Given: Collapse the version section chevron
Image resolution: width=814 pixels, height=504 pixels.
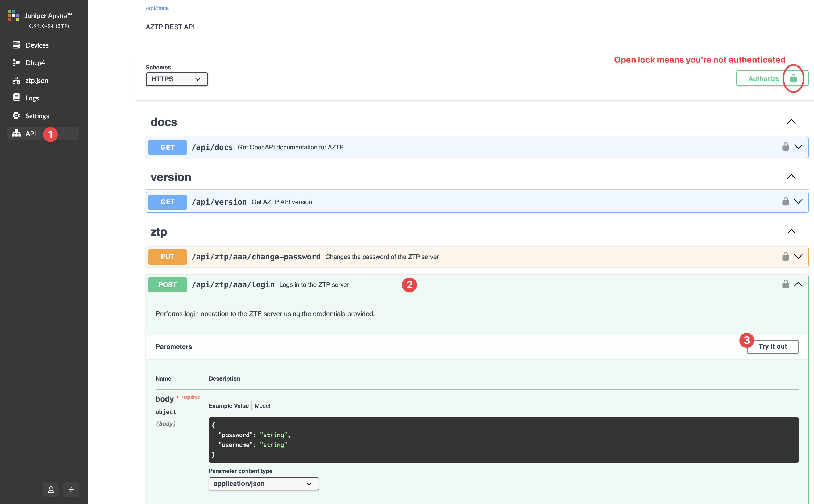Looking at the screenshot, I should (x=791, y=177).
